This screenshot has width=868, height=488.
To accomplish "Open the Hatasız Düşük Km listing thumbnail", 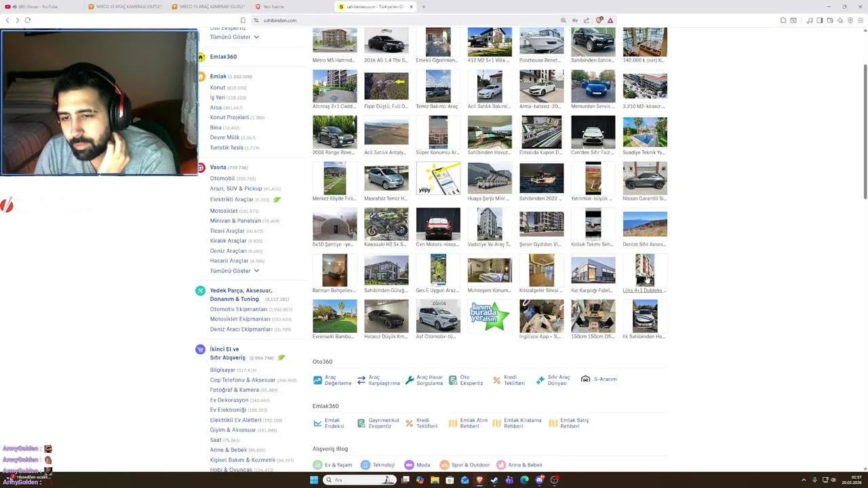I will click(387, 317).
